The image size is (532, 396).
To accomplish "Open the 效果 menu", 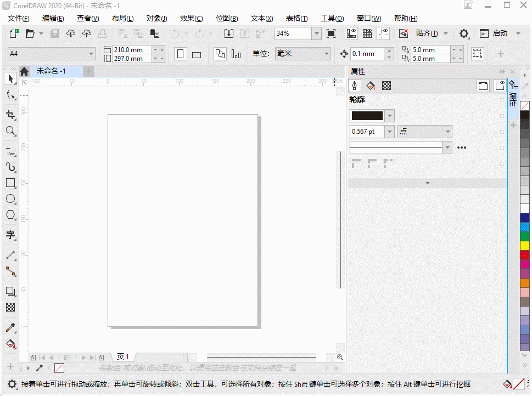I will coord(191,19).
